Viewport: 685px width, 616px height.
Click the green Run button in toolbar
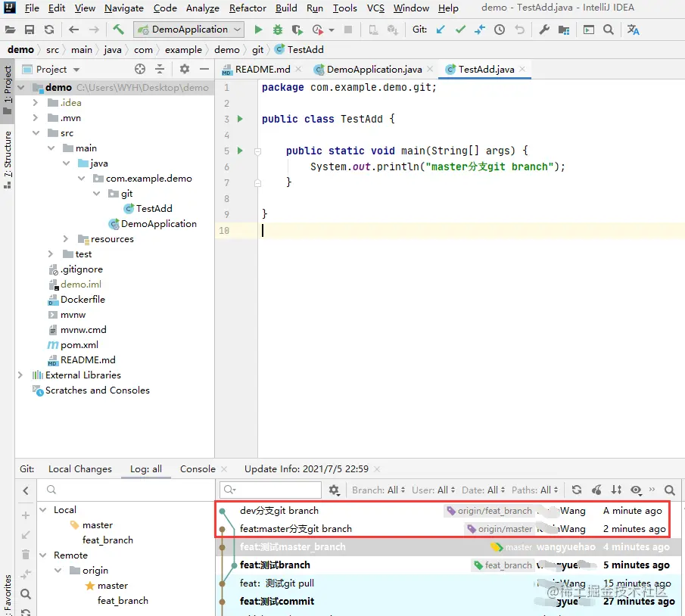click(x=259, y=30)
